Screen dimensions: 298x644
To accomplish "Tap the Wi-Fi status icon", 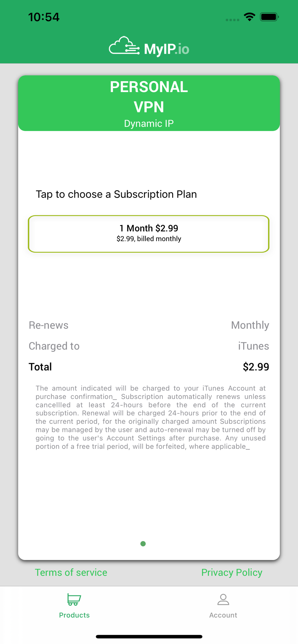I will 250,17.
